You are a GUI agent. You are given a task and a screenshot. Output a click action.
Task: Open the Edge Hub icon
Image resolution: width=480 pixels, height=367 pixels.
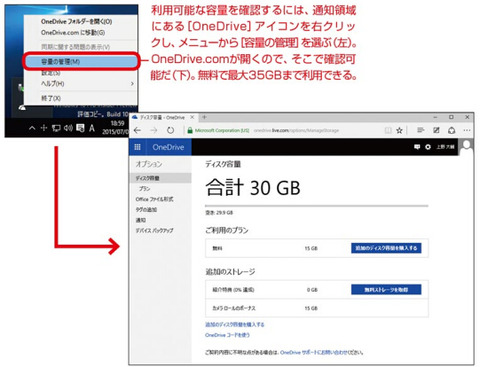tap(420, 130)
